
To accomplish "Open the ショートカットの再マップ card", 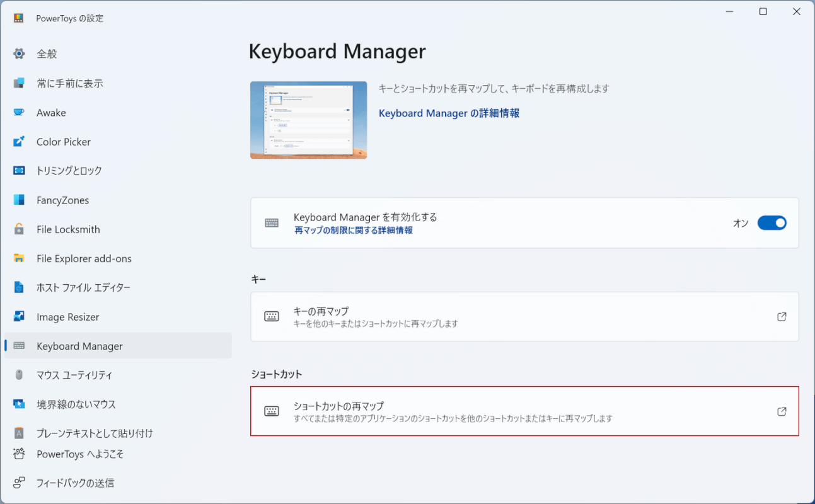I will [x=524, y=411].
